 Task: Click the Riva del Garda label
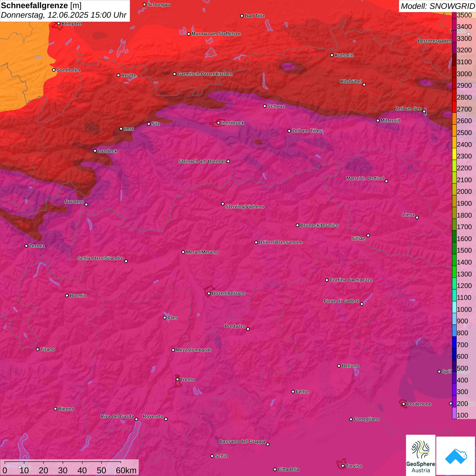pos(117,416)
